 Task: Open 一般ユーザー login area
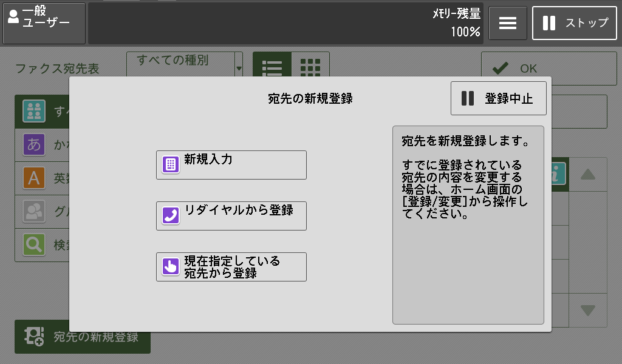(44, 23)
